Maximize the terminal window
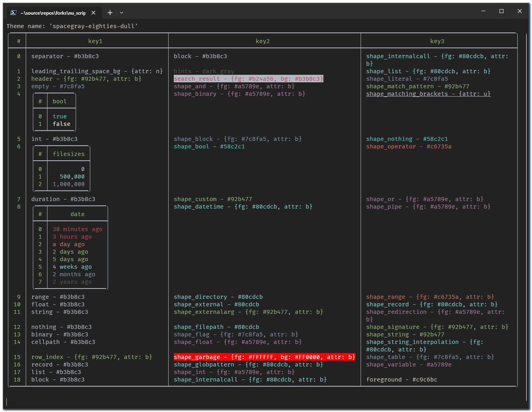Image resolution: width=532 pixels, height=412 pixels. pyautogui.click(x=502, y=11)
